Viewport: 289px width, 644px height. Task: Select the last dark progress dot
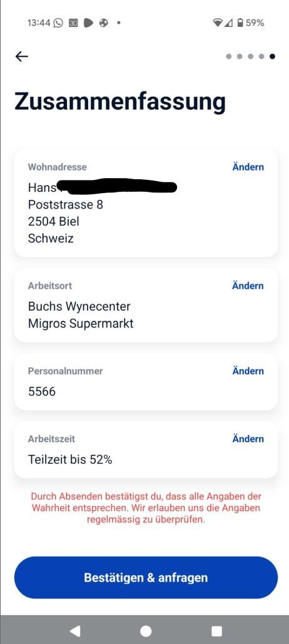(272, 56)
